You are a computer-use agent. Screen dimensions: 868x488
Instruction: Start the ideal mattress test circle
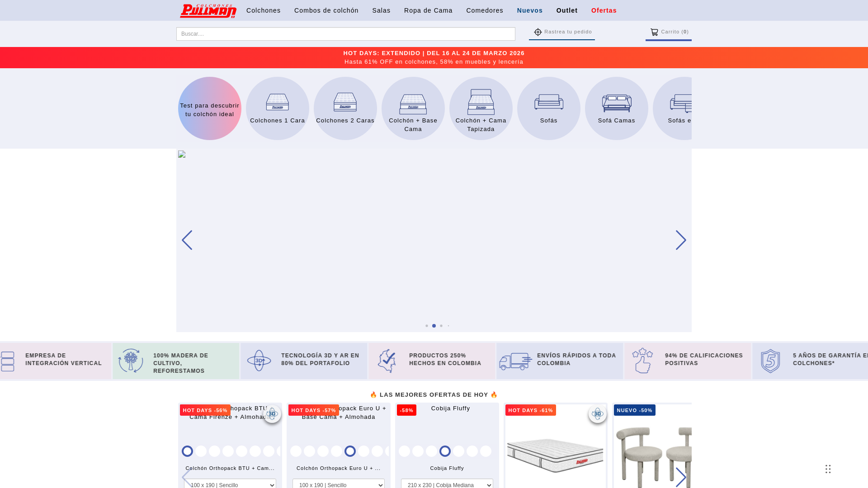coord(210,108)
